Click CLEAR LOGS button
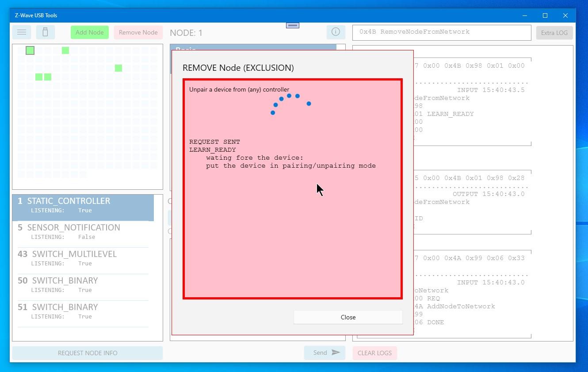The height and width of the screenshot is (372, 588). [x=374, y=353]
